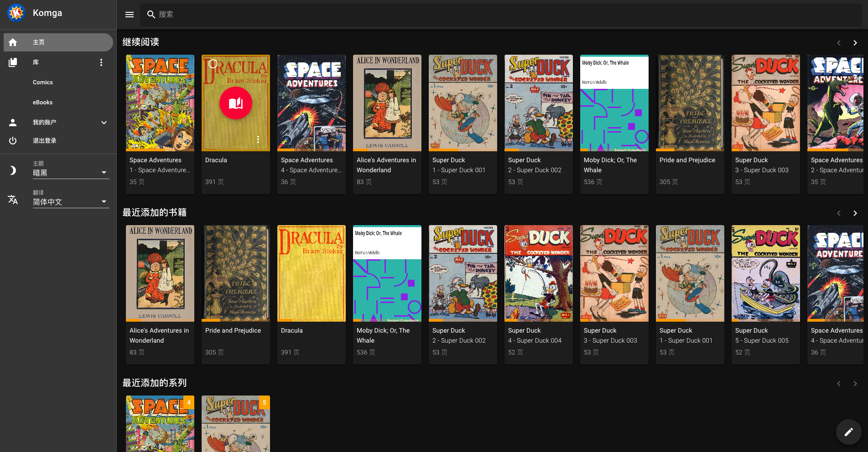This screenshot has height=452, width=868.
Task: Open the three-dot menu on Dracula cover
Action: [x=258, y=139]
